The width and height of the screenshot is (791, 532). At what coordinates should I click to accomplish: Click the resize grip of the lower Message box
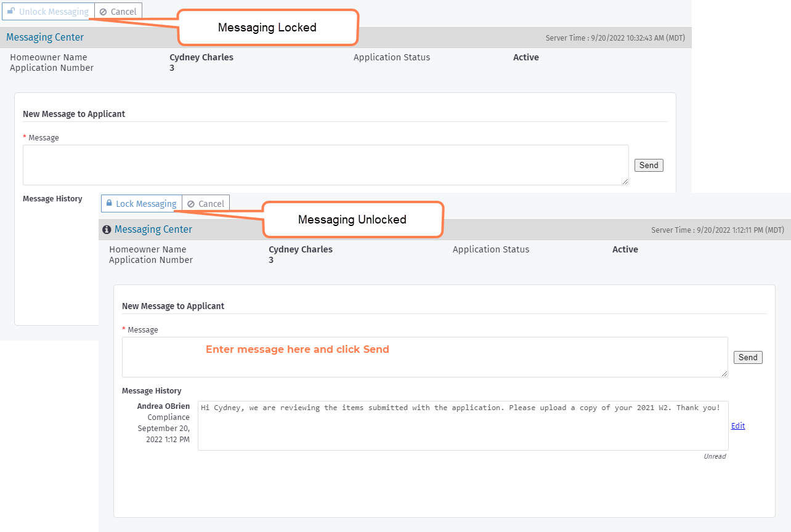pyautogui.click(x=724, y=374)
